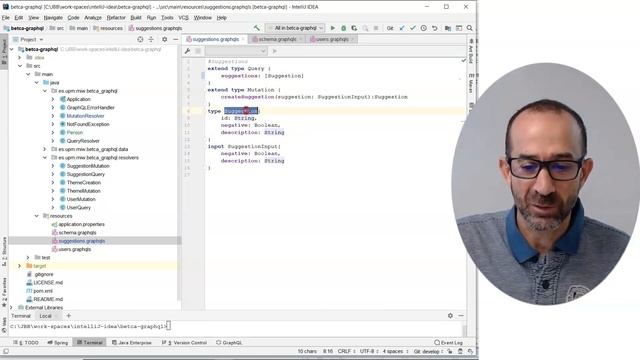Start debugging with the green bug icon
Screen dimensions: 640x360
click(343, 28)
